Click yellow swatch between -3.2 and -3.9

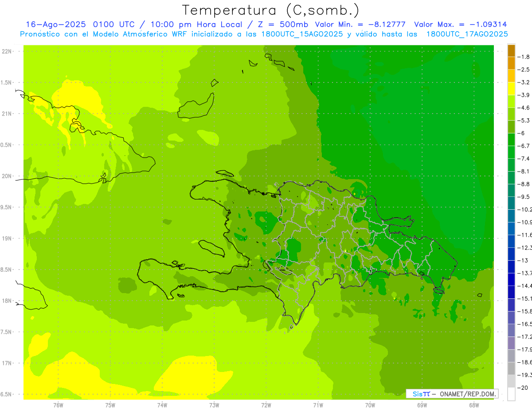tap(511, 89)
